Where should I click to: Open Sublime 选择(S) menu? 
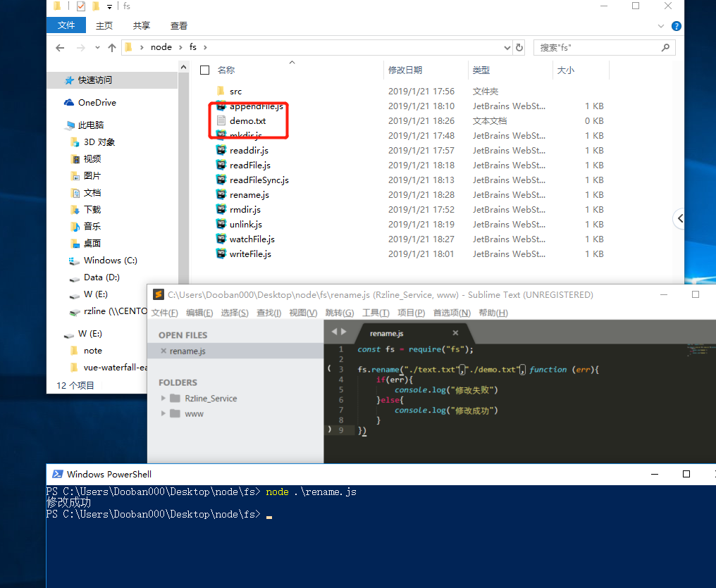[235, 313]
